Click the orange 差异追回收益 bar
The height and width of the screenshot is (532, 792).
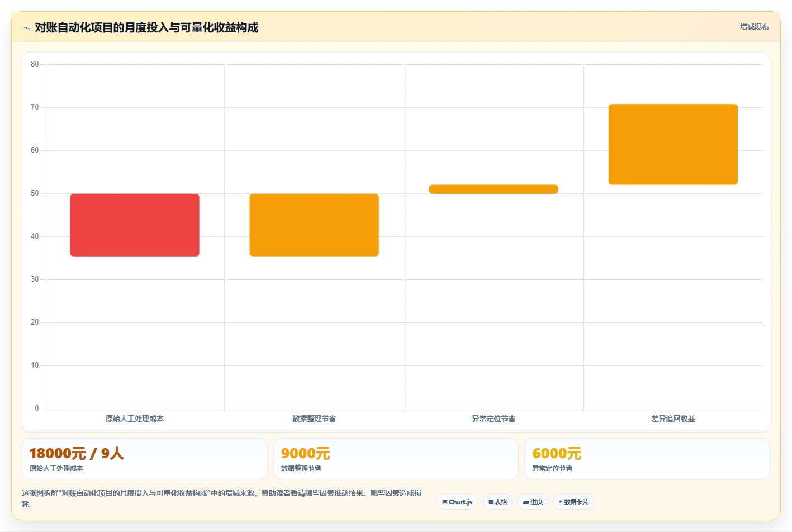click(673, 144)
